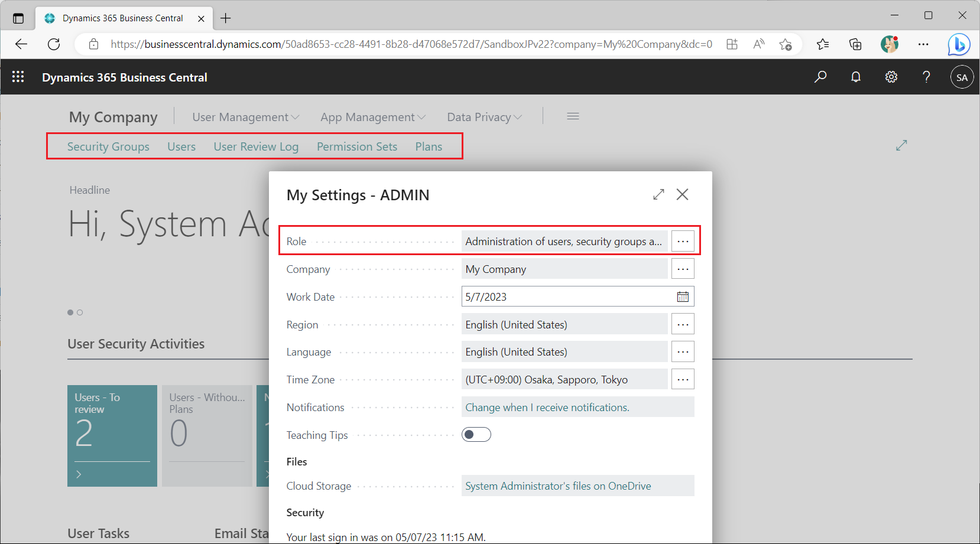Open Business Central help
This screenshot has width=980, height=544.
(926, 77)
